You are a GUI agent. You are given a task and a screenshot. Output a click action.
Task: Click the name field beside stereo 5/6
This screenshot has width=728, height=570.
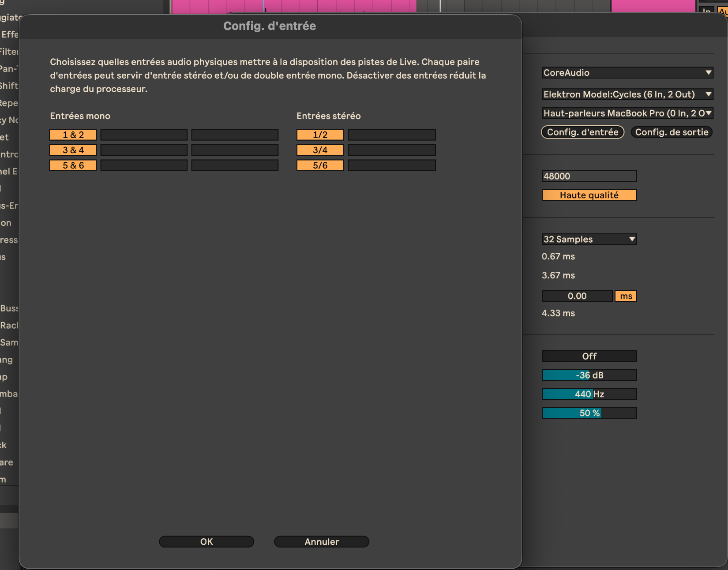[392, 165]
